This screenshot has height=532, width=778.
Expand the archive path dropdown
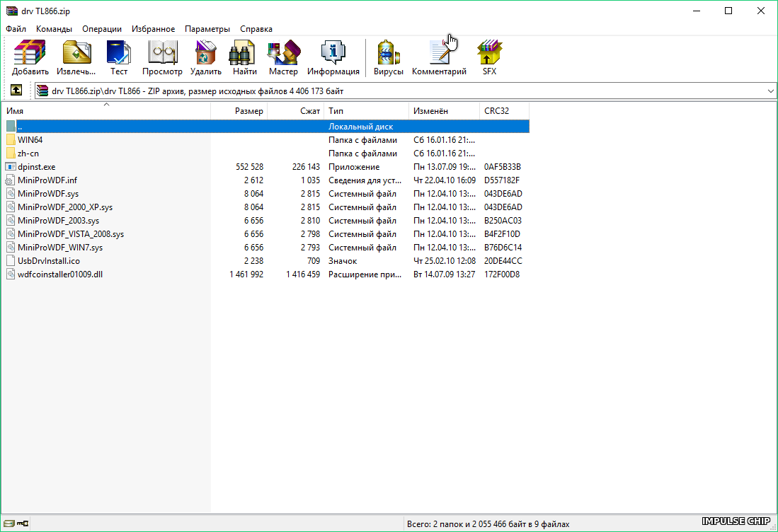[770, 91]
